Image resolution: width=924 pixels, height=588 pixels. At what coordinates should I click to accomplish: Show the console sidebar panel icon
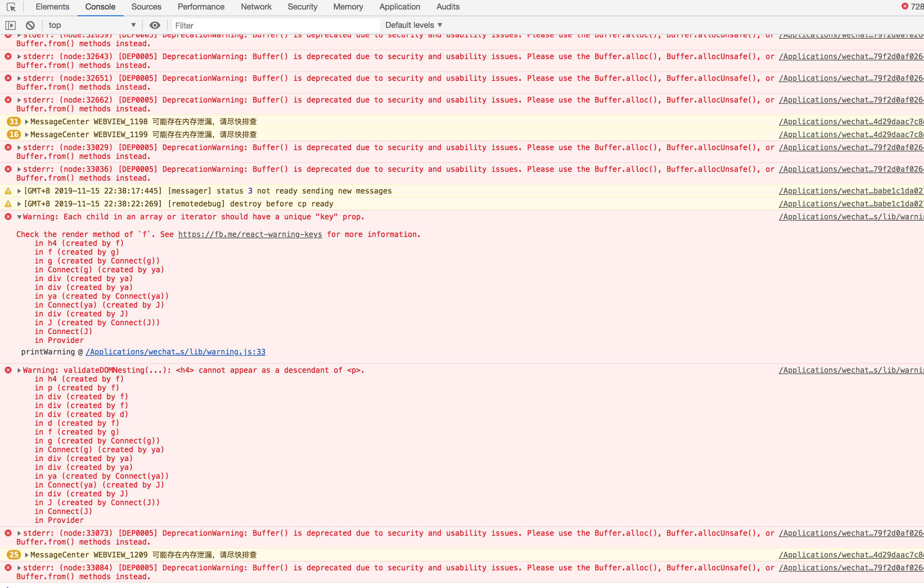coord(10,25)
